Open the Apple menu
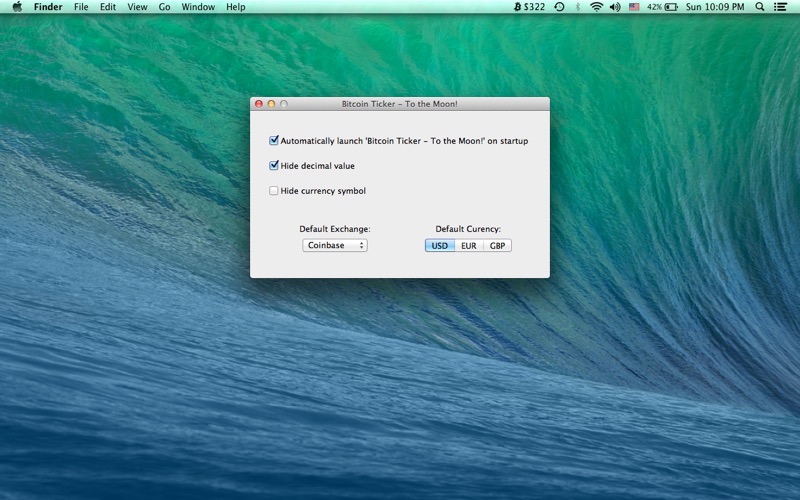The image size is (800, 500). point(17,7)
